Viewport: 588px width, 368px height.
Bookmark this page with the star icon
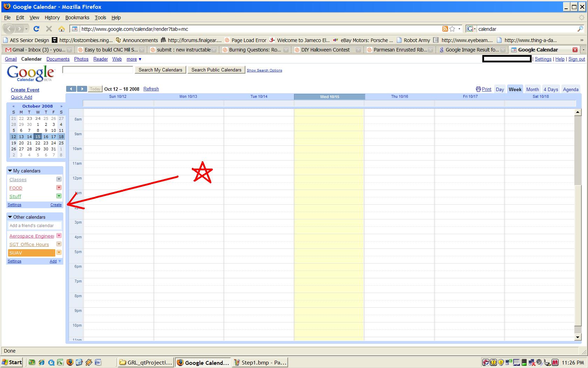pyautogui.click(x=452, y=29)
